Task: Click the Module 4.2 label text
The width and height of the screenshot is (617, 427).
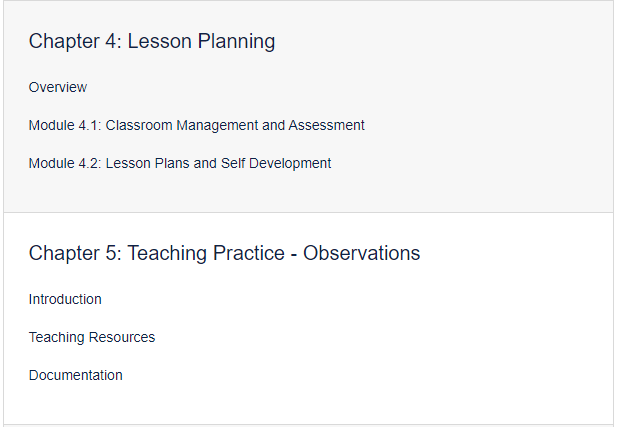Action: pyautogui.click(x=65, y=163)
